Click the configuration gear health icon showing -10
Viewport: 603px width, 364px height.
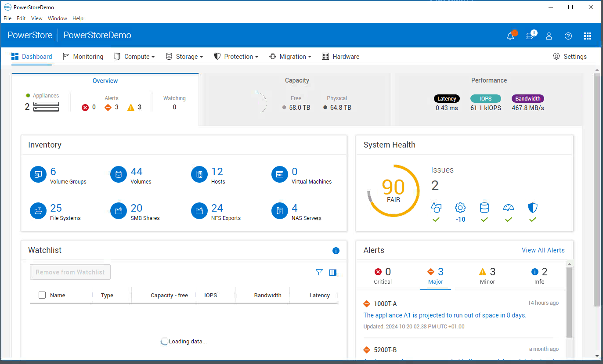tap(460, 208)
